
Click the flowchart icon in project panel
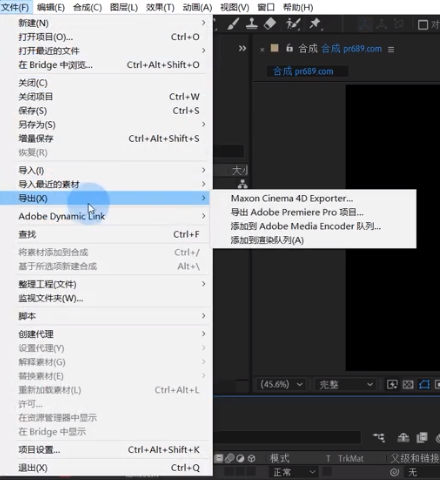tap(243, 184)
